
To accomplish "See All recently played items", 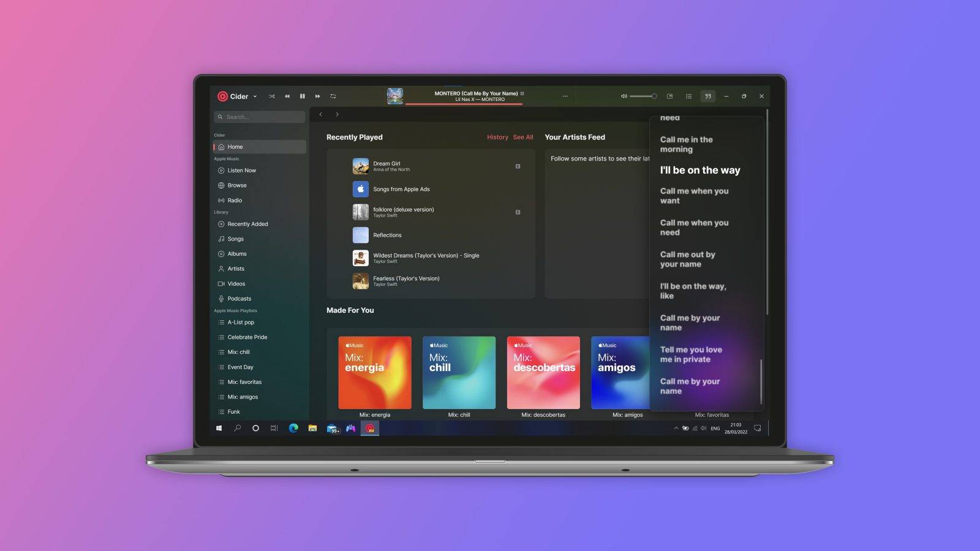I will point(523,137).
